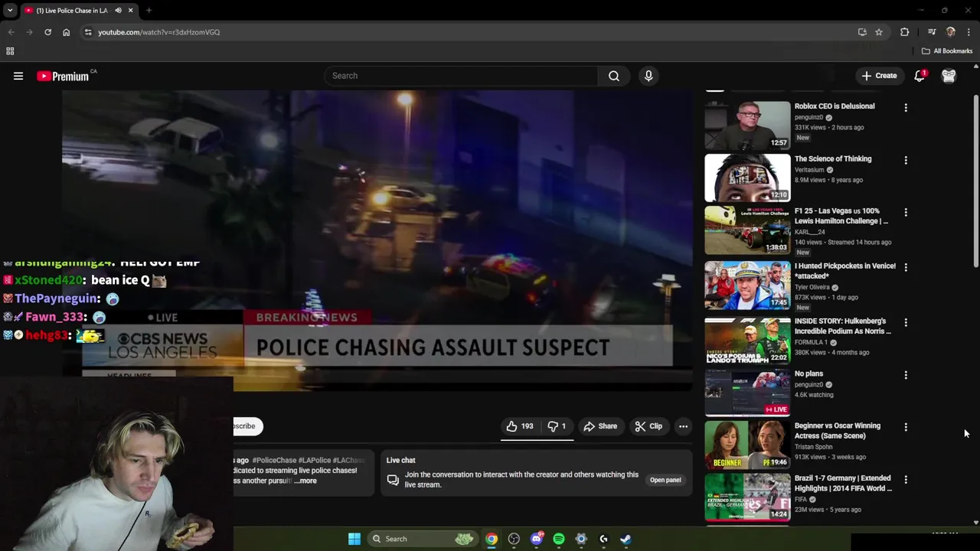Click the magnifier search button

pos(614,76)
